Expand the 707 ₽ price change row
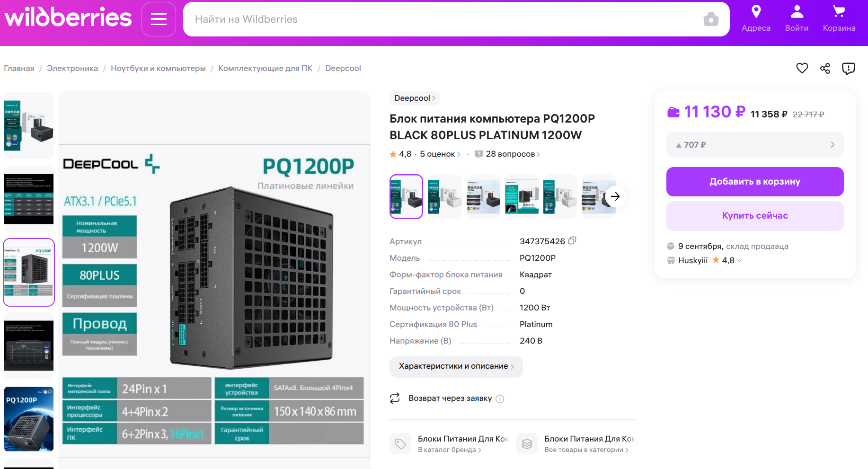 coord(754,145)
